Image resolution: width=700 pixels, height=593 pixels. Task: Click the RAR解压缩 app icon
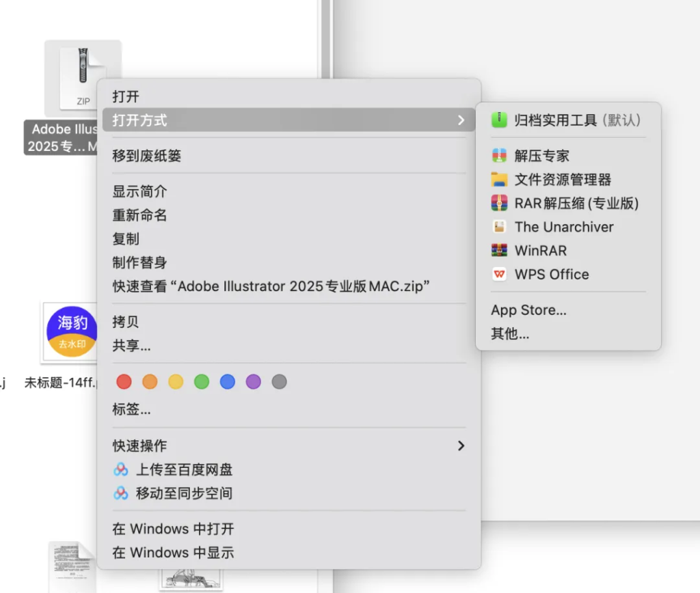(x=499, y=203)
